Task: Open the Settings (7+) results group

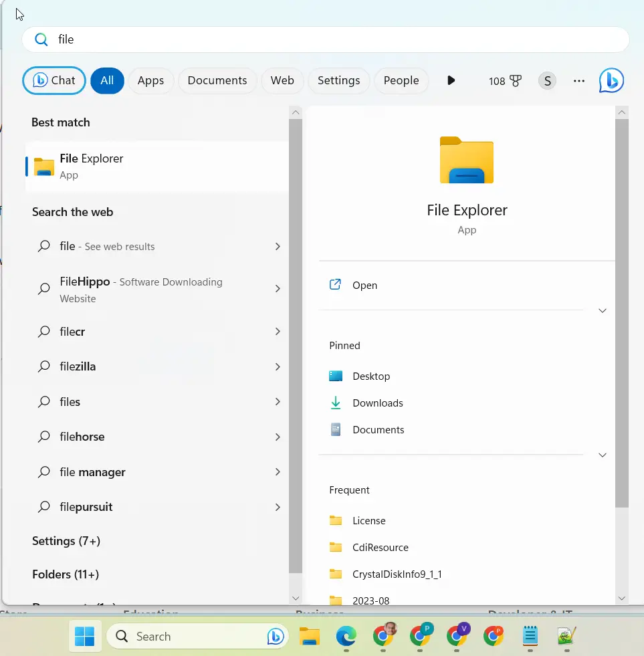Action: tap(66, 541)
